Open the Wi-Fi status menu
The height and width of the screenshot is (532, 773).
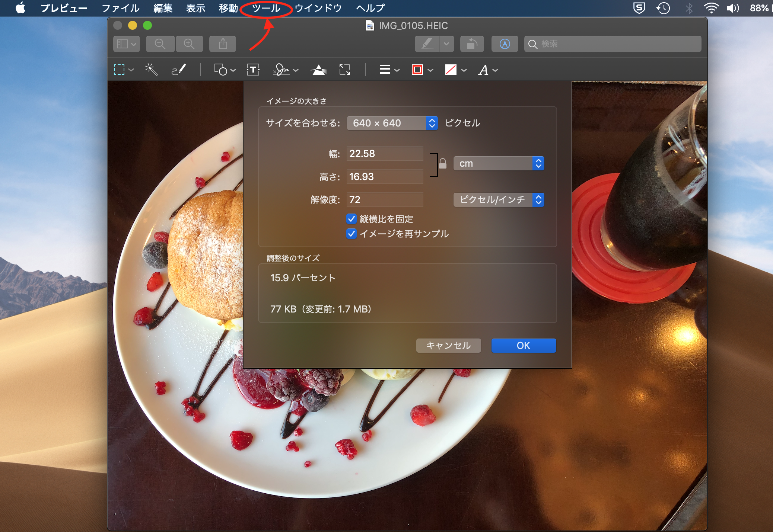click(711, 8)
